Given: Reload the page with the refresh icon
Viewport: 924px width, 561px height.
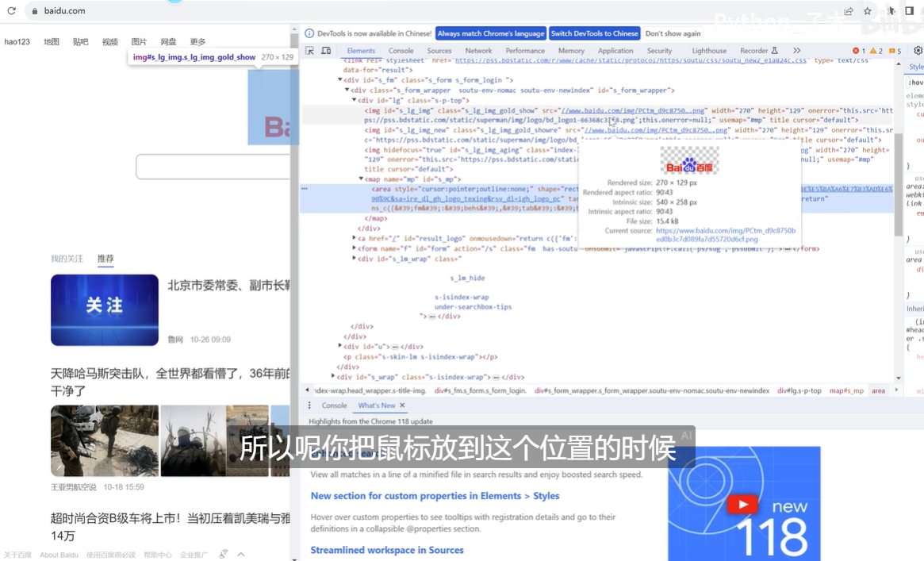Looking at the screenshot, I should pos(11,10).
